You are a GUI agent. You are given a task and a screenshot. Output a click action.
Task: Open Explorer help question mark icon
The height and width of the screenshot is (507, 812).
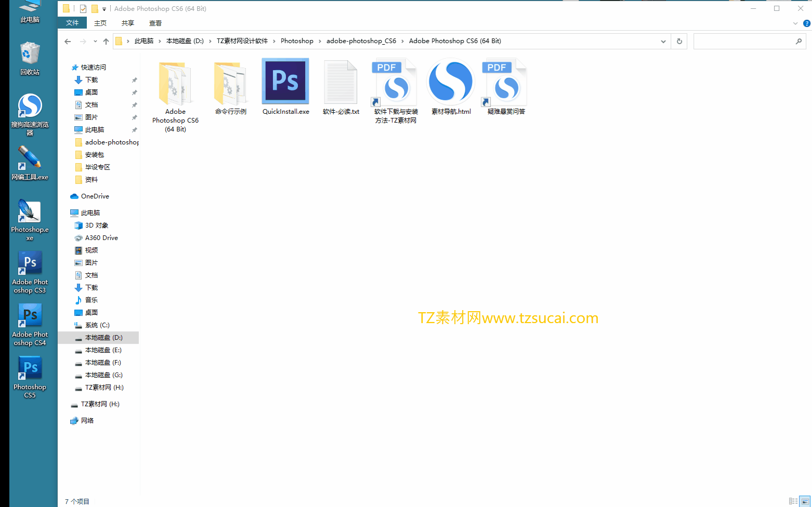[x=807, y=23]
